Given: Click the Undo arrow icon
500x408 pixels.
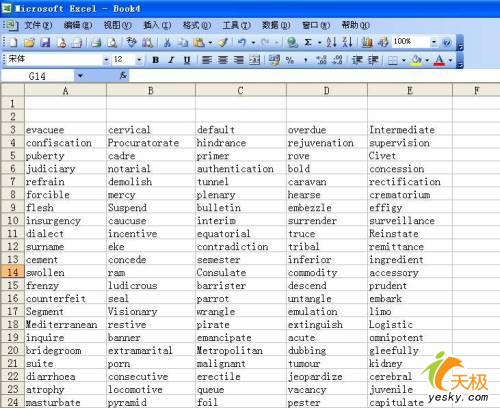Looking at the screenshot, I should tap(242, 42).
